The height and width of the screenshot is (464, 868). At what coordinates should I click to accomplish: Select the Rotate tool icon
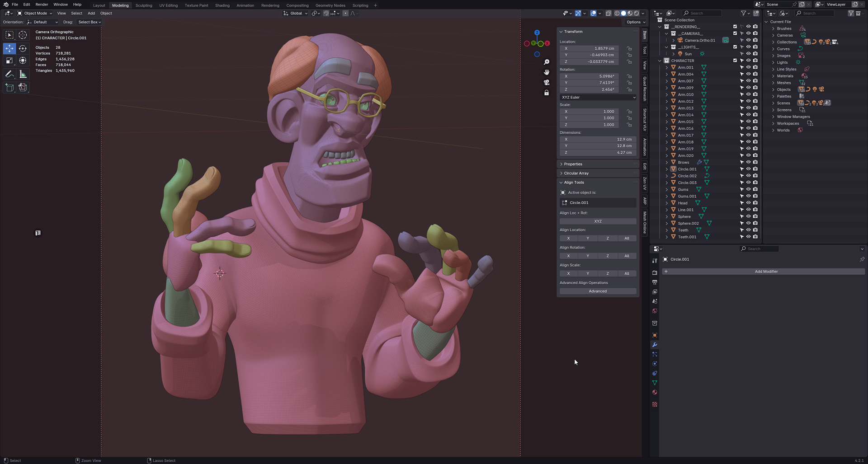click(23, 48)
